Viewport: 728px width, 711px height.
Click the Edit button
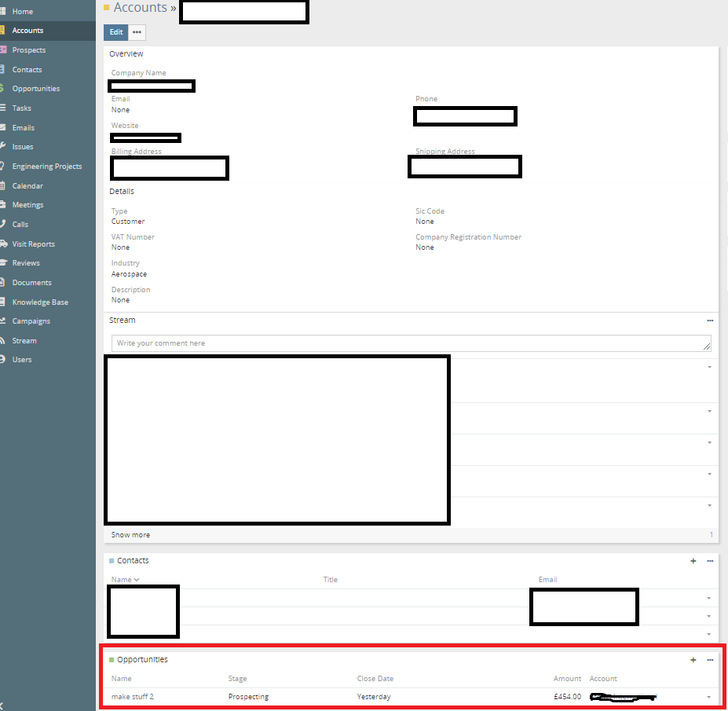[x=115, y=32]
